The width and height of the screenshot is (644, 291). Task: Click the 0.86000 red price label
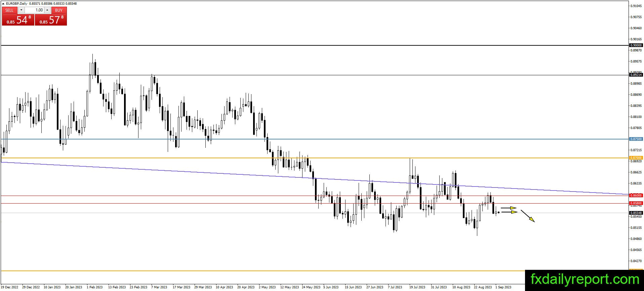pyautogui.click(x=636, y=195)
